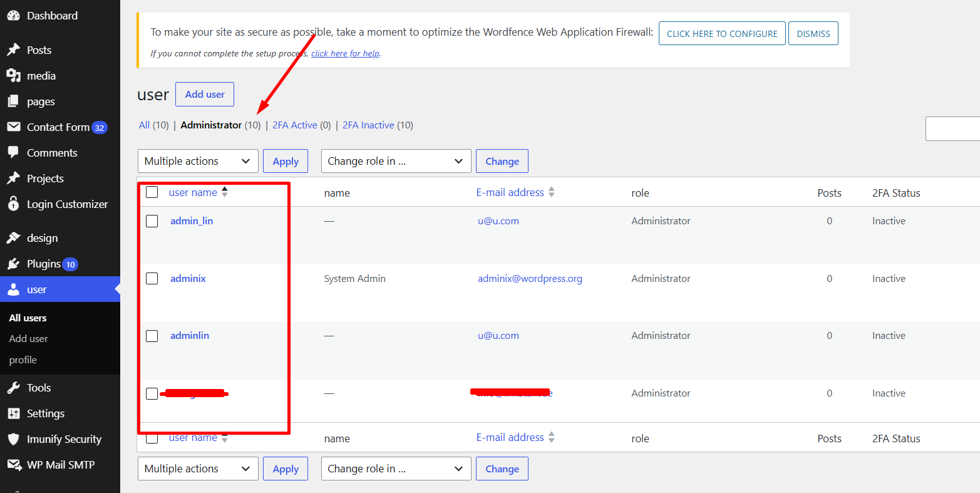Select Add user submenu item
The image size is (980, 493).
point(28,339)
